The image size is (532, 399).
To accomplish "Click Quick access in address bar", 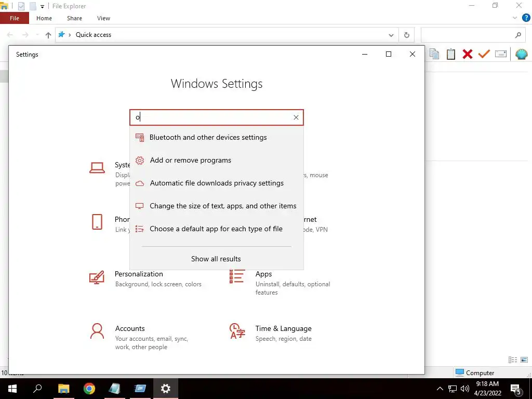I will [x=94, y=35].
